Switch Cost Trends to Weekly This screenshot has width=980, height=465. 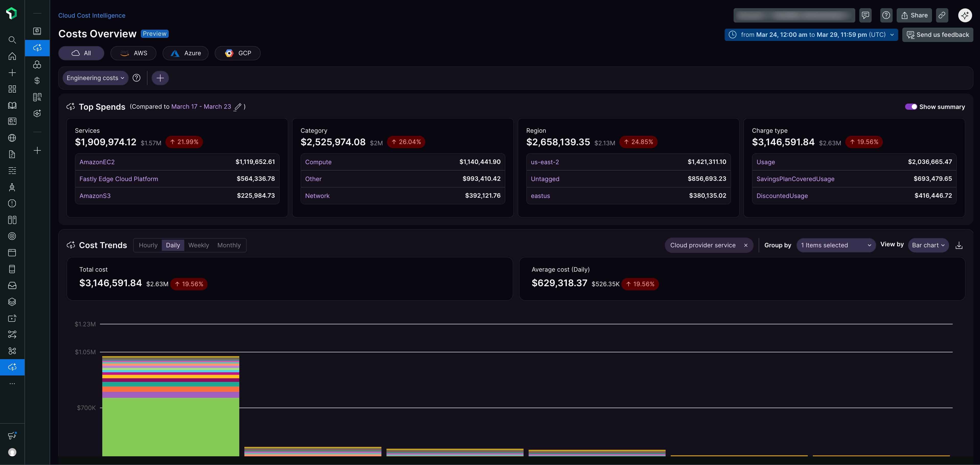(199, 245)
